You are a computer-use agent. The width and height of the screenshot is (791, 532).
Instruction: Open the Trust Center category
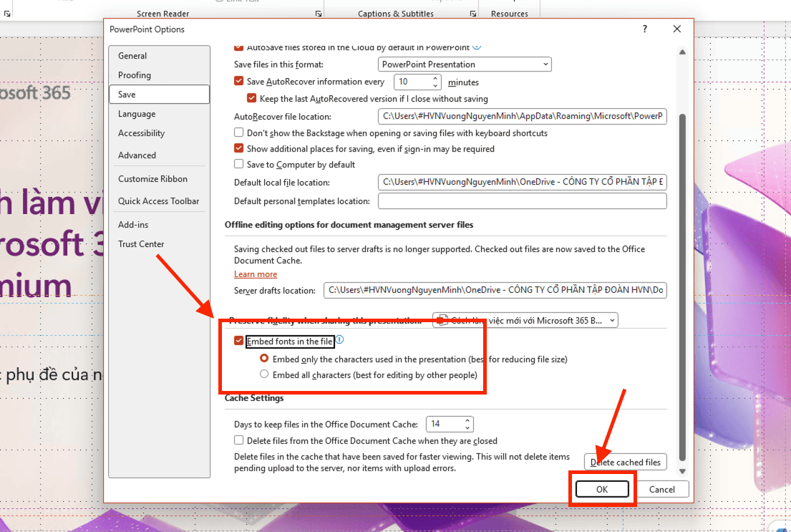pos(159,243)
